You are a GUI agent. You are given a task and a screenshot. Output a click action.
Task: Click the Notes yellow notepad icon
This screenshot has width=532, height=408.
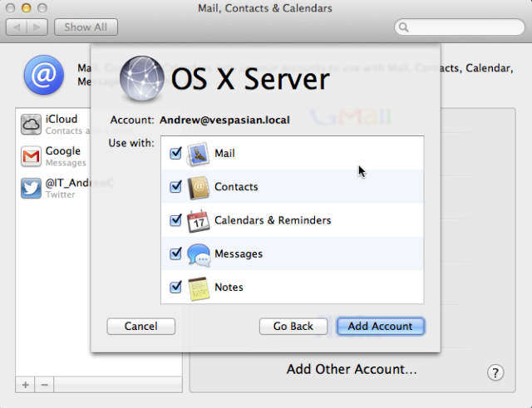pos(199,288)
